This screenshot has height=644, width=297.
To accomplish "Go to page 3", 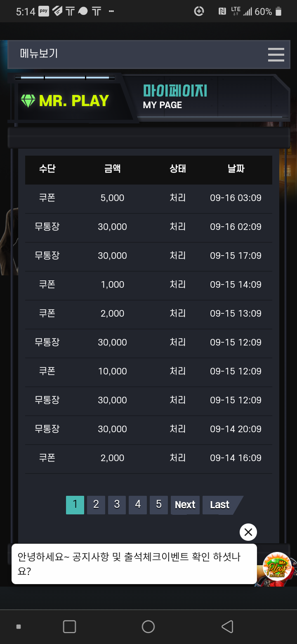I will click(x=117, y=504).
